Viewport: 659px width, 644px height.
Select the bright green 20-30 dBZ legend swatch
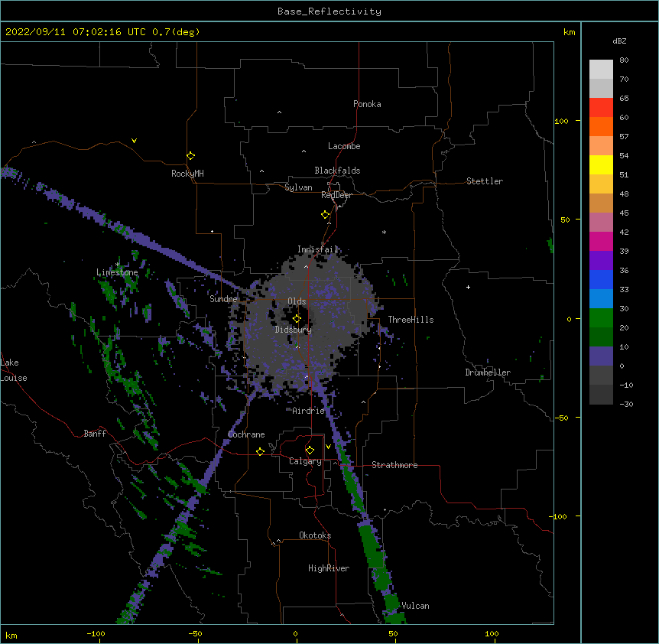pyautogui.click(x=601, y=318)
